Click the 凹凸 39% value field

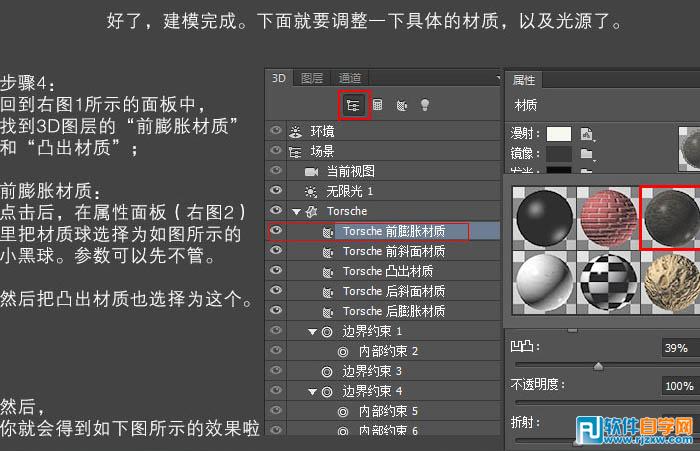(x=680, y=348)
